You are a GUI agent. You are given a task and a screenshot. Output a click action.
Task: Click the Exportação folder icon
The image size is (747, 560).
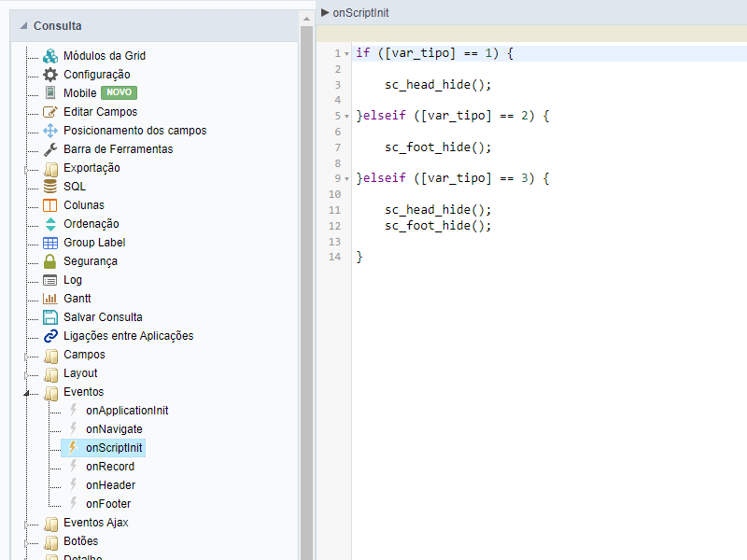50,168
